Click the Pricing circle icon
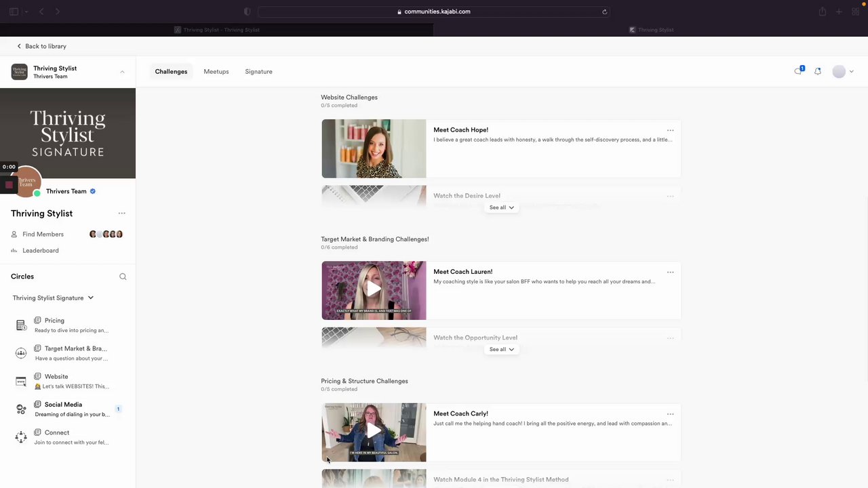Screen dimensions: 868x488 coord(21,325)
